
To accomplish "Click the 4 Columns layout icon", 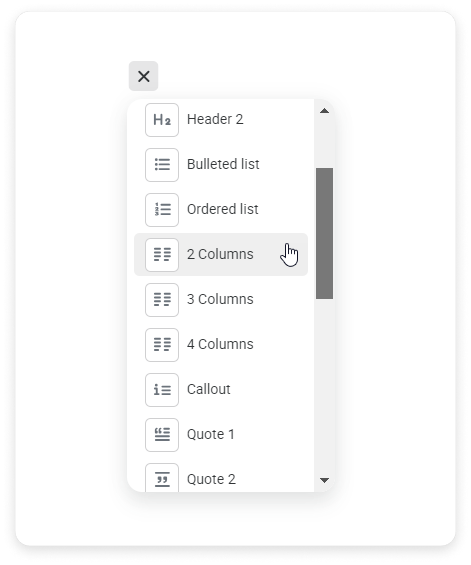I will pos(162,345).
